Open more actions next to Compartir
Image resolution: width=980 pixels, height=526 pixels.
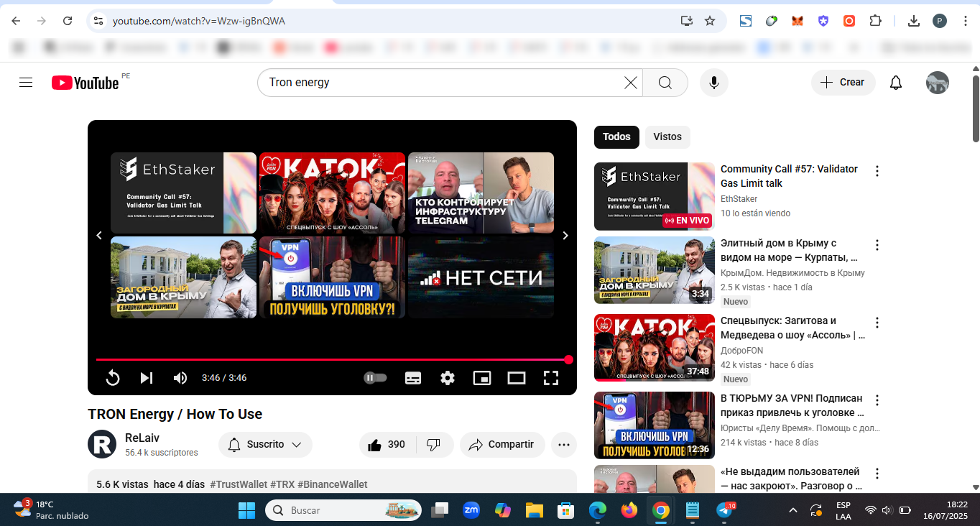[564, 445]
